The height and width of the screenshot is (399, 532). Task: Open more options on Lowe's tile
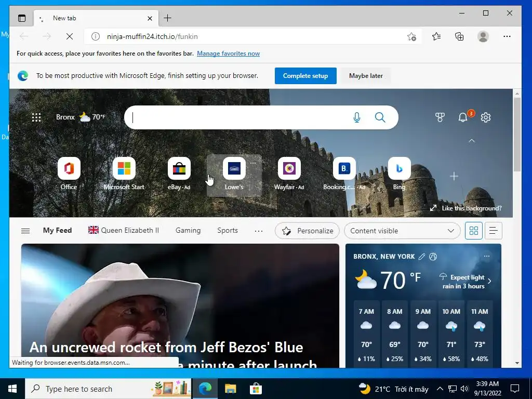(253, 163)
